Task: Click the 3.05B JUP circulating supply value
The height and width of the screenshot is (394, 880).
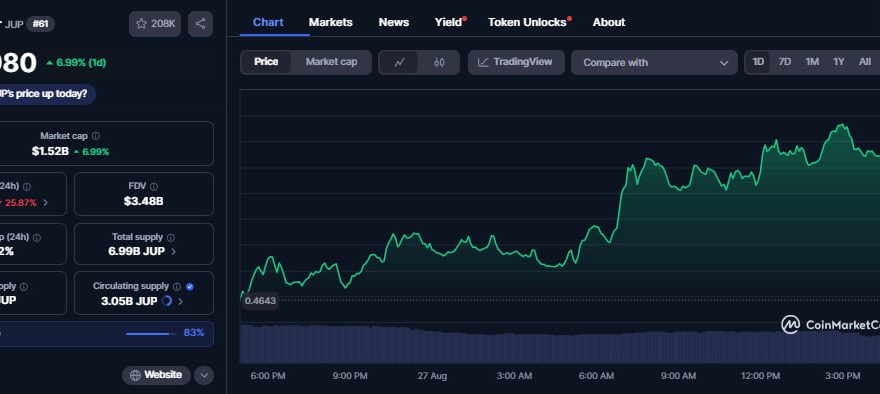Action: (x=129, y=301)
